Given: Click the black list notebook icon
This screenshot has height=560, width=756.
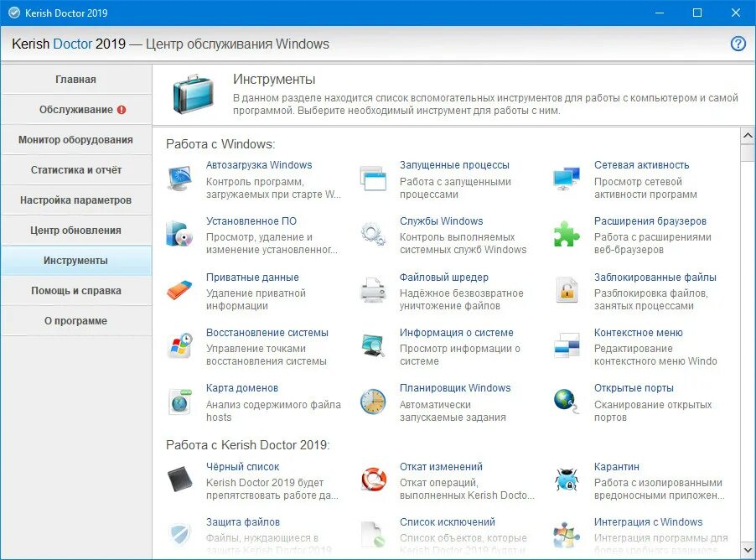Looking at the screenshot, I should pos(180,480).
